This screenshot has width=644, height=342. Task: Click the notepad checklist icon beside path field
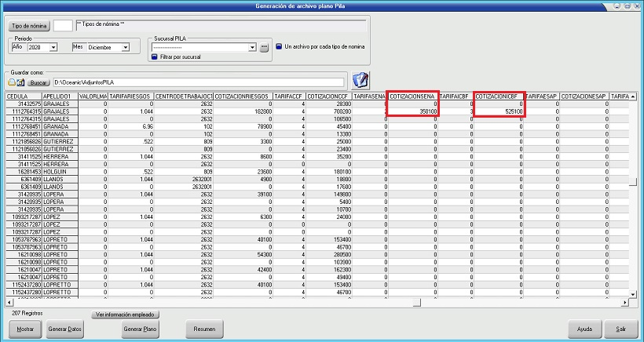tap(360, 80)
